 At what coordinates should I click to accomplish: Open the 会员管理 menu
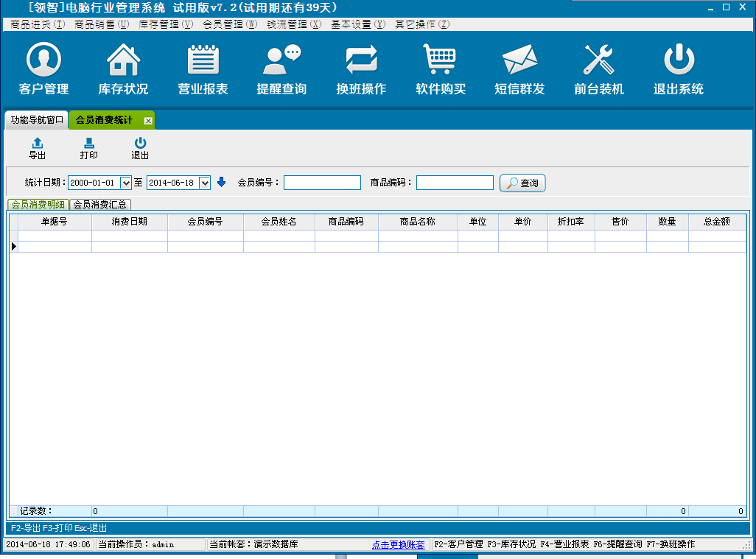229,24
